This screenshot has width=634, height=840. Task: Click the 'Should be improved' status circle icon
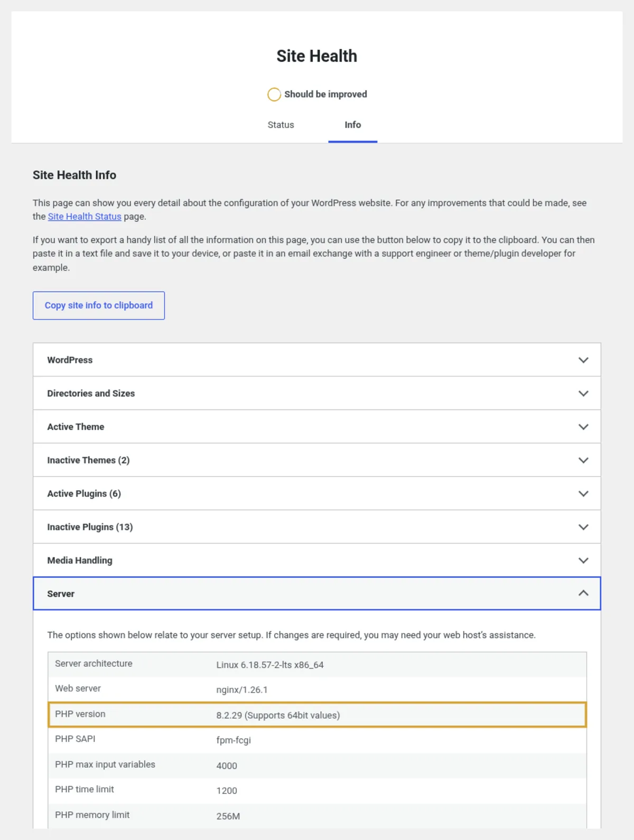coord(274,95)
